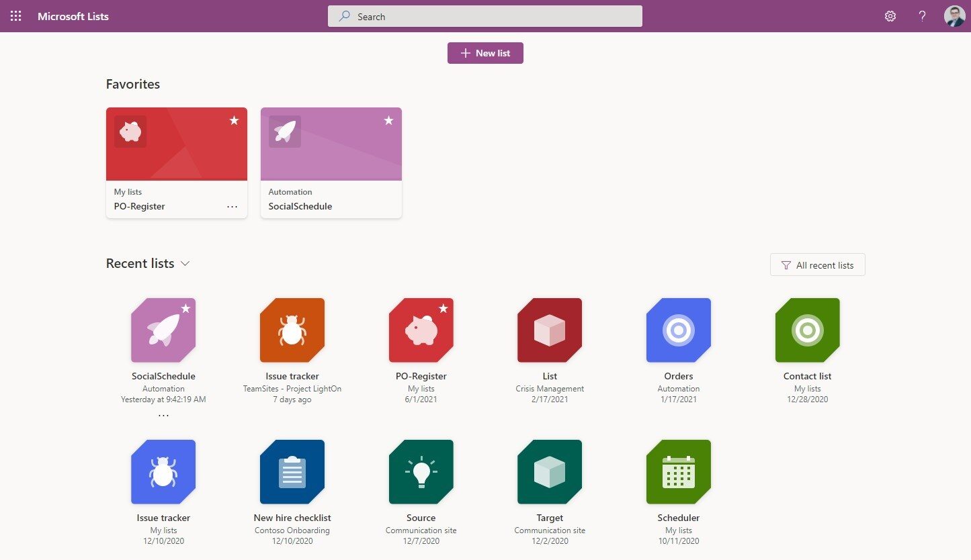Image resolution: width=971 pixels, height=560 pixels.
Task: Expand the Recent lists chevron
Action: click(185, 264)
